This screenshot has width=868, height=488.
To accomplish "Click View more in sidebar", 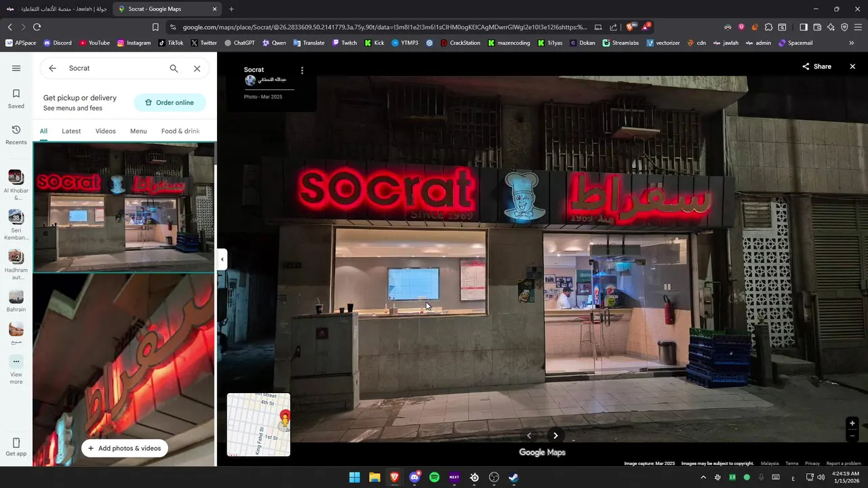I will point(16,369).
